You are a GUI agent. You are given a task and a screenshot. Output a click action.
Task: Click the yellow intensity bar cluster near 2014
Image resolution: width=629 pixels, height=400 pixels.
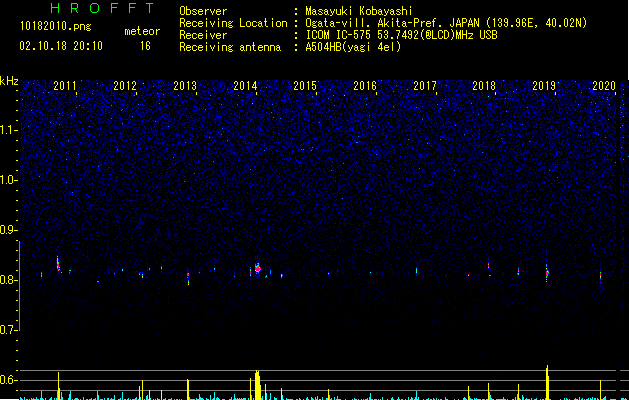(x=258, y=385)
